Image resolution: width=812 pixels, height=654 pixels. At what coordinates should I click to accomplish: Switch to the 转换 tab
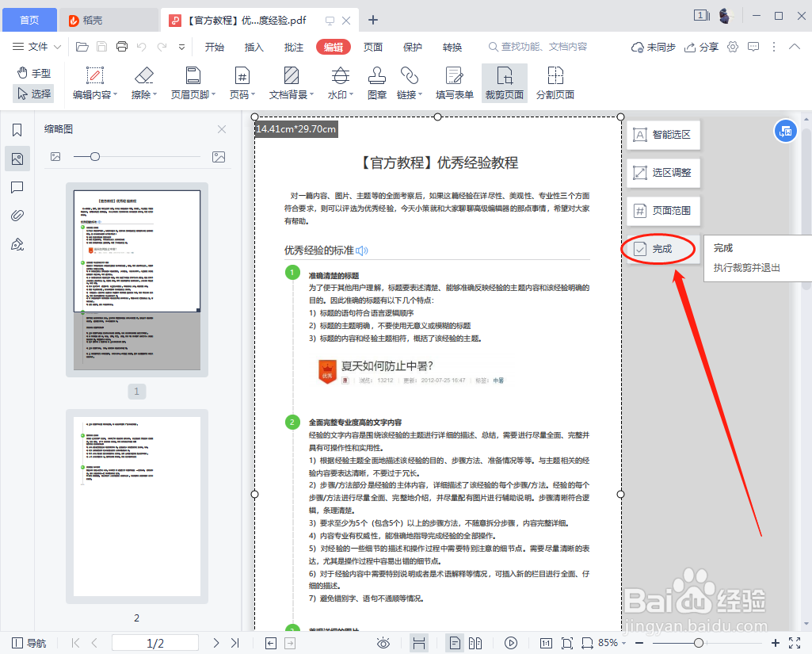[x=452, y=47]
